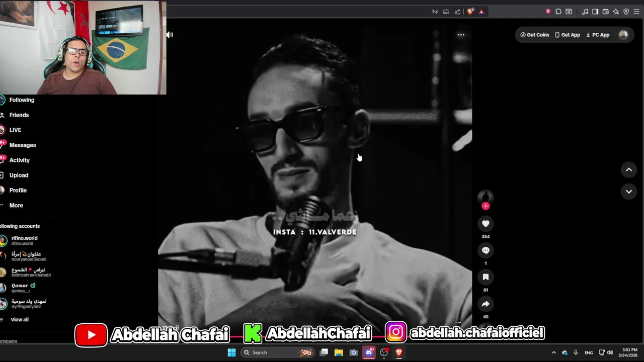Open the Brave Wallet icon
This screenshot has height=362, width=644.
(606, 12)
